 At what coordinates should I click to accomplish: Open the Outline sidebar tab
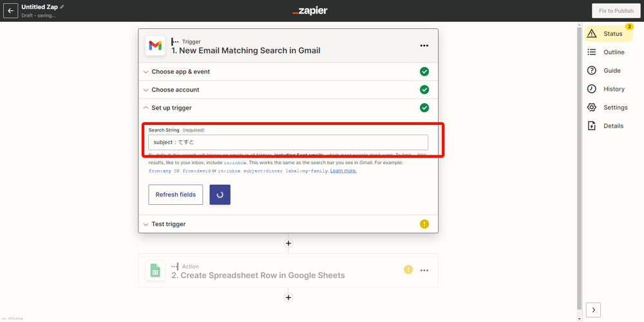point(606,52)
